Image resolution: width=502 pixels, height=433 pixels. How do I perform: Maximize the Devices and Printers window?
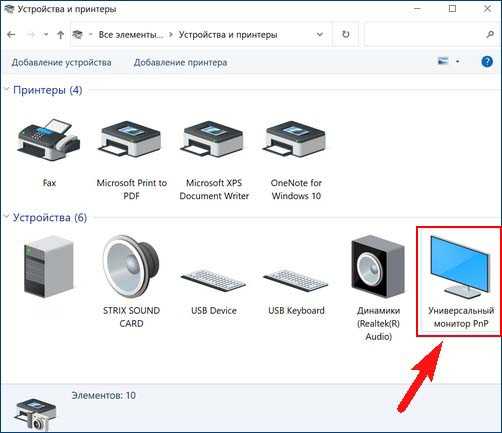coord(452,9)
